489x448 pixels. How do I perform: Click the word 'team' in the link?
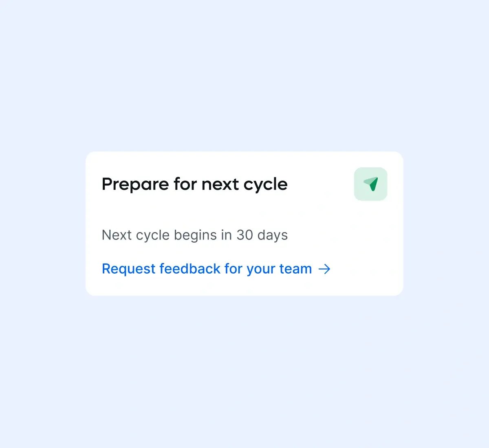pos(295,269)
